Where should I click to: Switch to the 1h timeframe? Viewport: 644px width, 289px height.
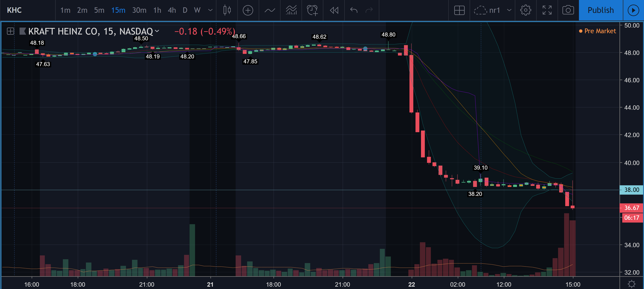tap(157, 10)
